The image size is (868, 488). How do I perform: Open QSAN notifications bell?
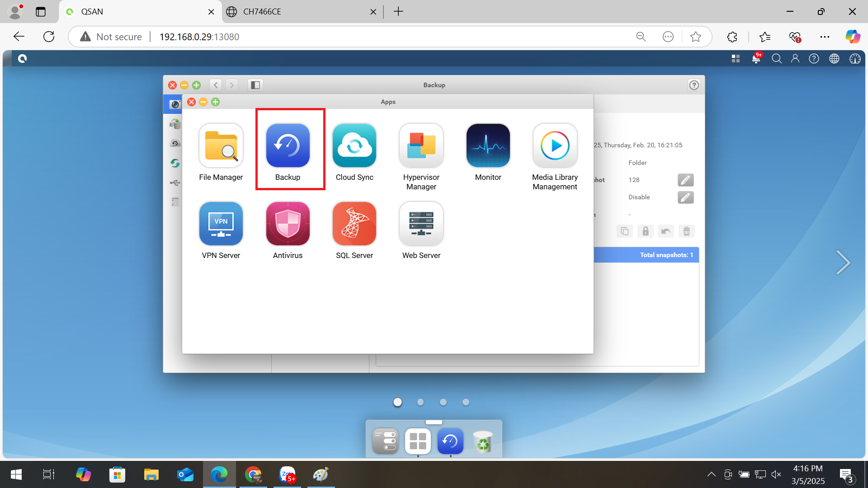coord(756,58)
